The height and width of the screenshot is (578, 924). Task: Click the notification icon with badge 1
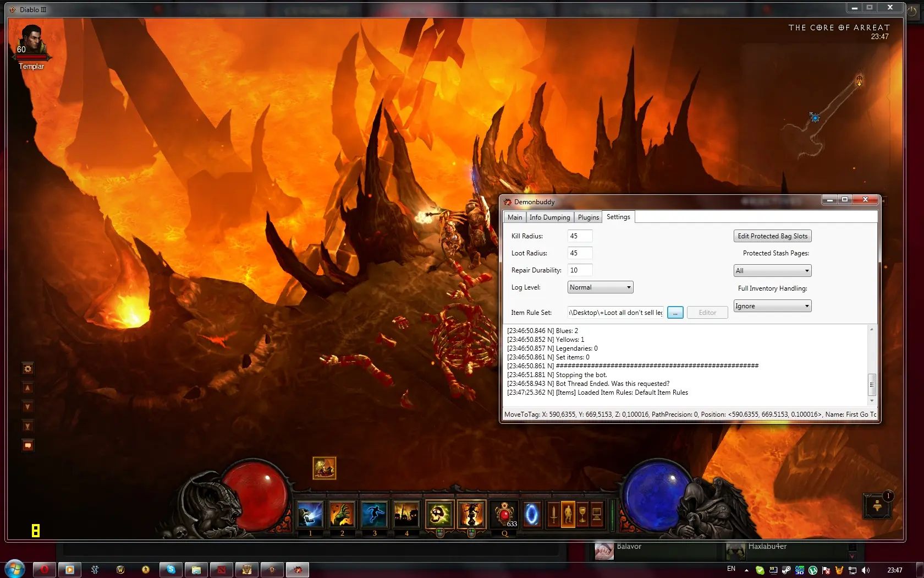[x=878, y=505]
